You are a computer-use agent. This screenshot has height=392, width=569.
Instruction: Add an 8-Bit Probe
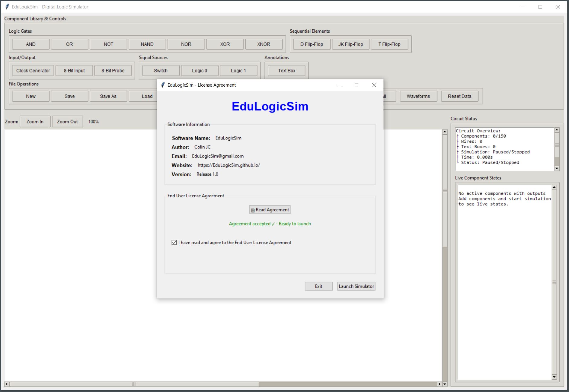[x=113, y=71]
